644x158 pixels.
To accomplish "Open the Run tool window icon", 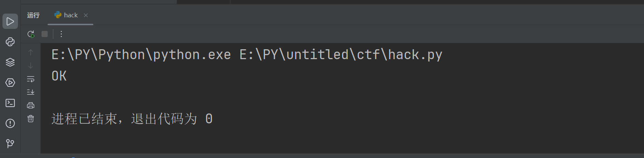I will (x=10, y=21).
